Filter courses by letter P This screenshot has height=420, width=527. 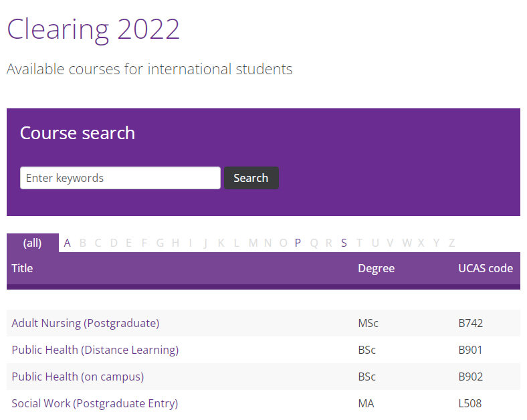coord(298,243)
